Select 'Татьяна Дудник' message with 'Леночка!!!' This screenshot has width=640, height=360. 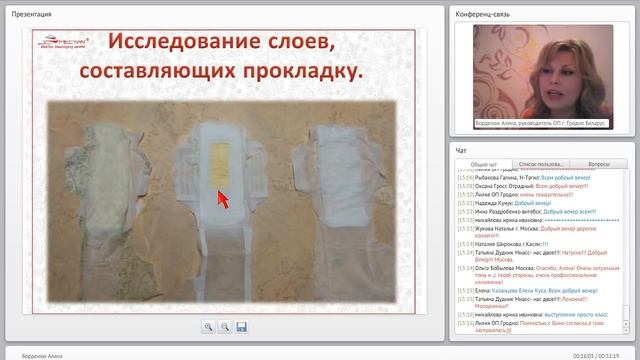pyautogui.click(x=522, y=302)
